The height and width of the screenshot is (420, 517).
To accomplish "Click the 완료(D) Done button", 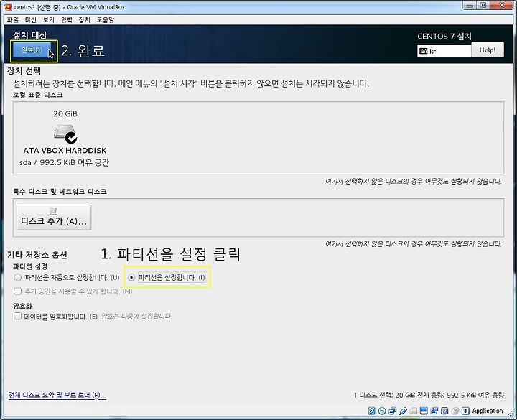I will click(32, 50).
